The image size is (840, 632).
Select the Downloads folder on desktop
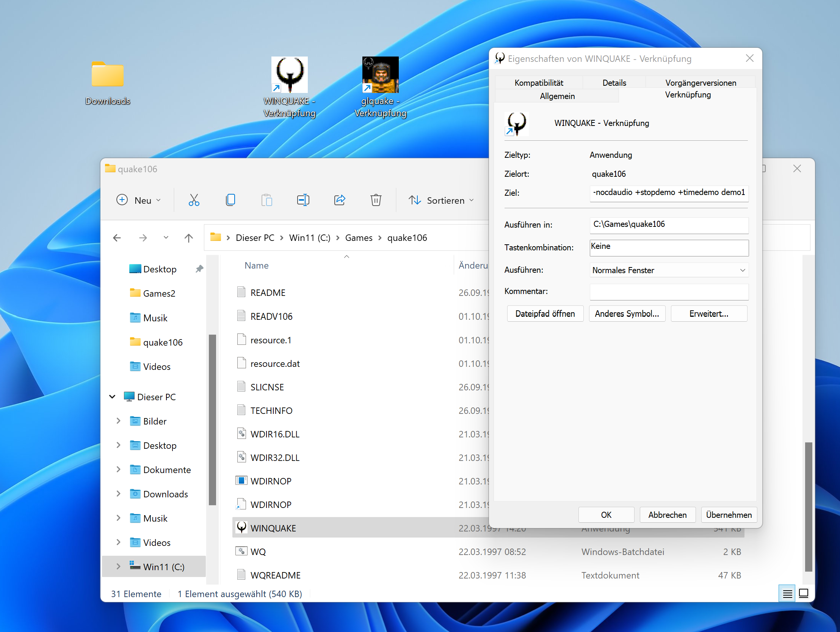click(108, 75)
